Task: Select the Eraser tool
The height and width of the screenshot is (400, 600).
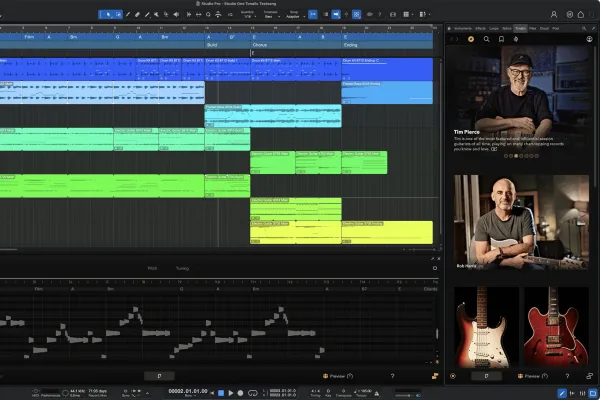Action: (x=137, y=15)
